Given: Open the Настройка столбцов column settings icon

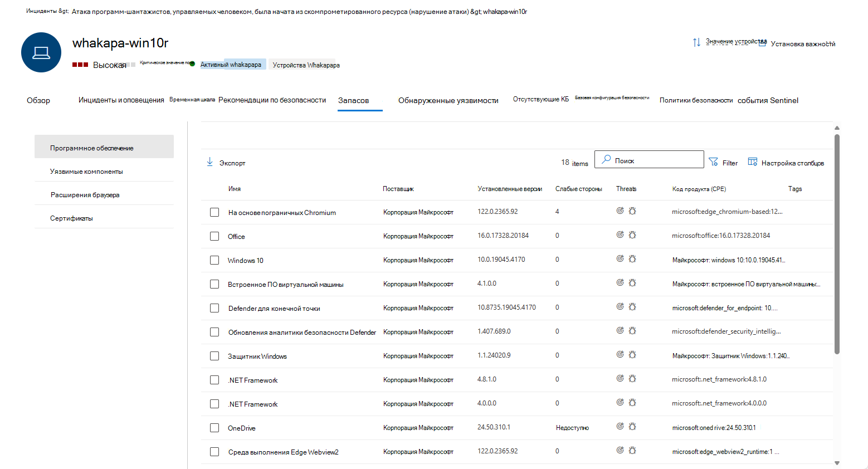Looking at the screenshot, I should [753, 162].
